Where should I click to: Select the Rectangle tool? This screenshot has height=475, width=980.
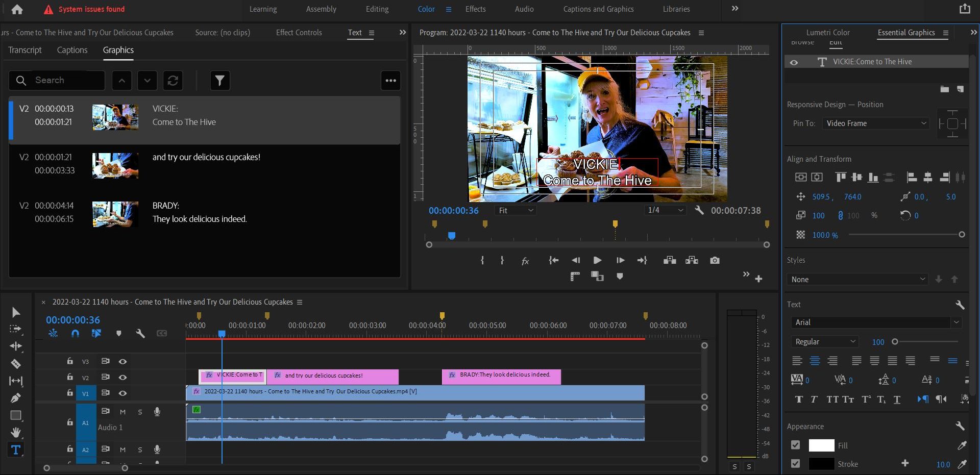click(16, 415)
